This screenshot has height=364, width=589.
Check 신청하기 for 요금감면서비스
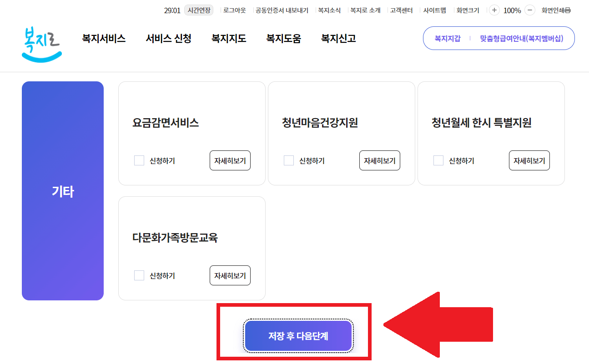139,160
